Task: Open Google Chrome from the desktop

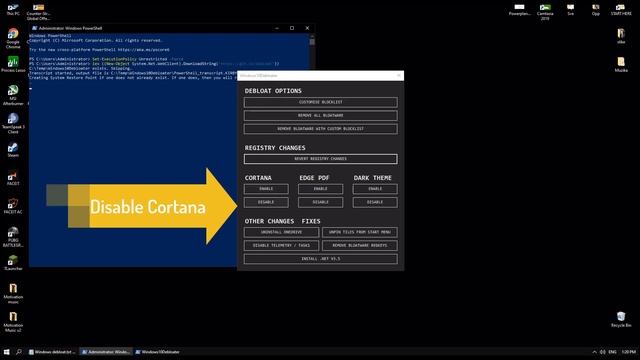Action: [x=13, y=38]
